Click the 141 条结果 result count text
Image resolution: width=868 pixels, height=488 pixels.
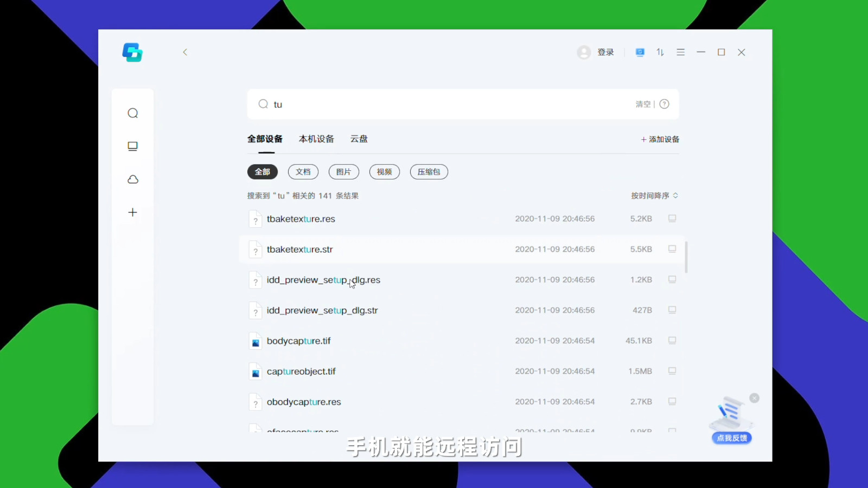[x=339, y=196]
